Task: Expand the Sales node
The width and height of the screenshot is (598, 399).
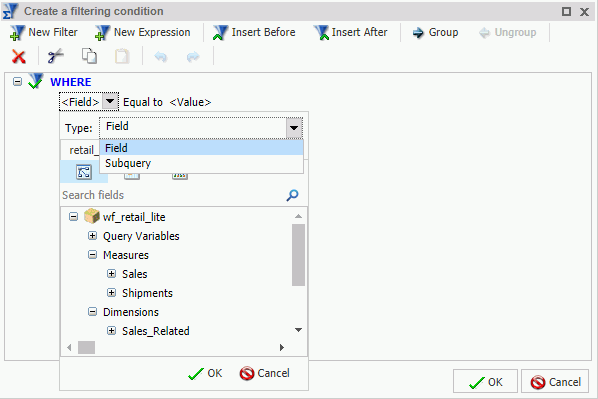Action: 111,274
